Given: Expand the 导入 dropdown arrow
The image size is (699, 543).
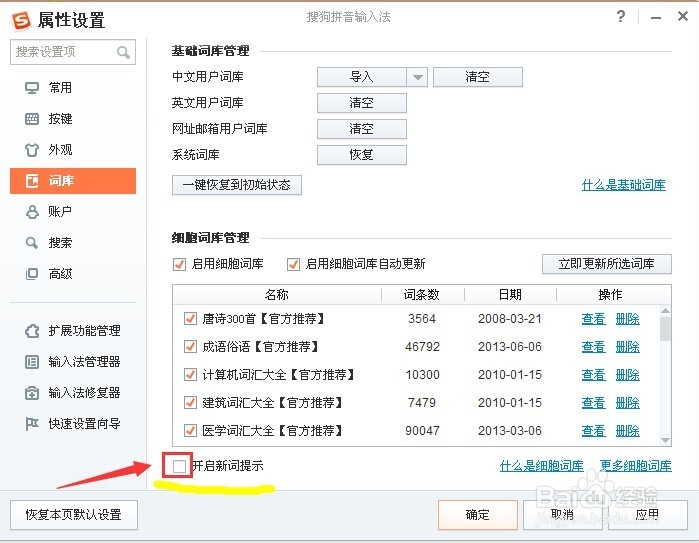Looking at the screenshot, I should [x=417, y=77].
